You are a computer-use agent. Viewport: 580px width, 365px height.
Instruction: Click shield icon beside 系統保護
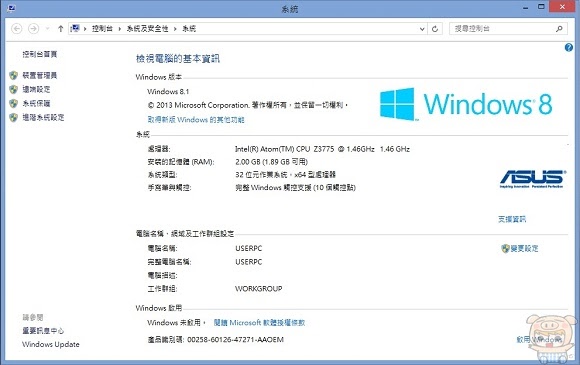point(14,103)
